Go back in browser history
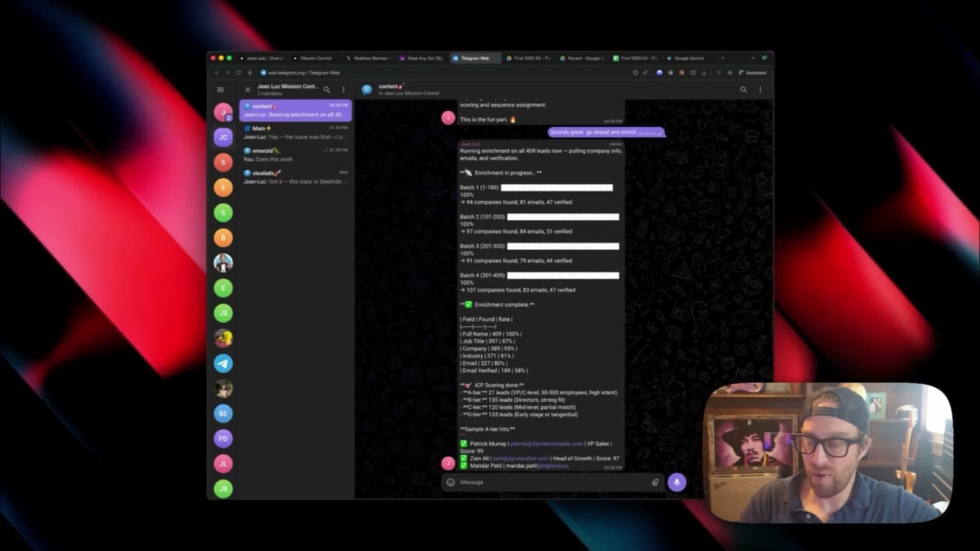 click(216, 72)
